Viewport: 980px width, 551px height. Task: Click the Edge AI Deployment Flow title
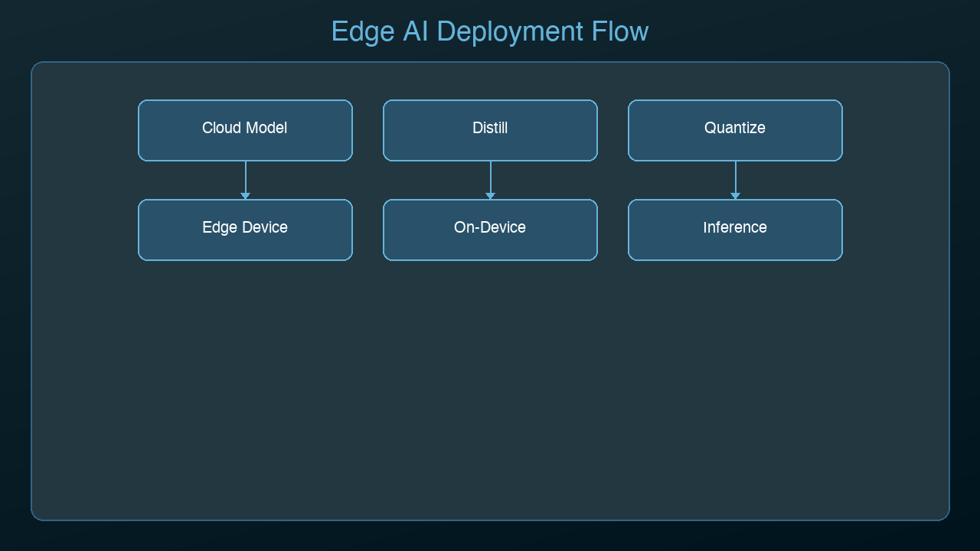coord(489,31)
